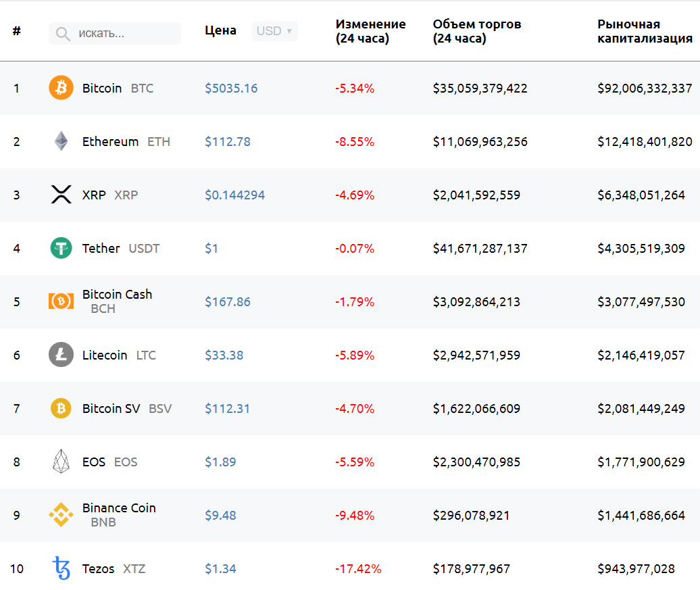Open the Ethereum price link $112.78
Viewport: 700px width, 590px height.
click(x=228, y=142)
